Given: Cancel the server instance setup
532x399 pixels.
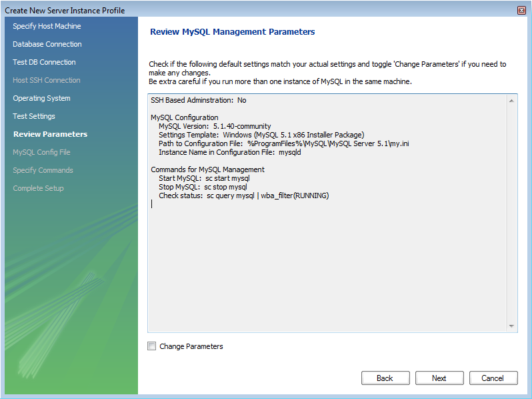Looking at the screenshot, I should click(493, 378).
